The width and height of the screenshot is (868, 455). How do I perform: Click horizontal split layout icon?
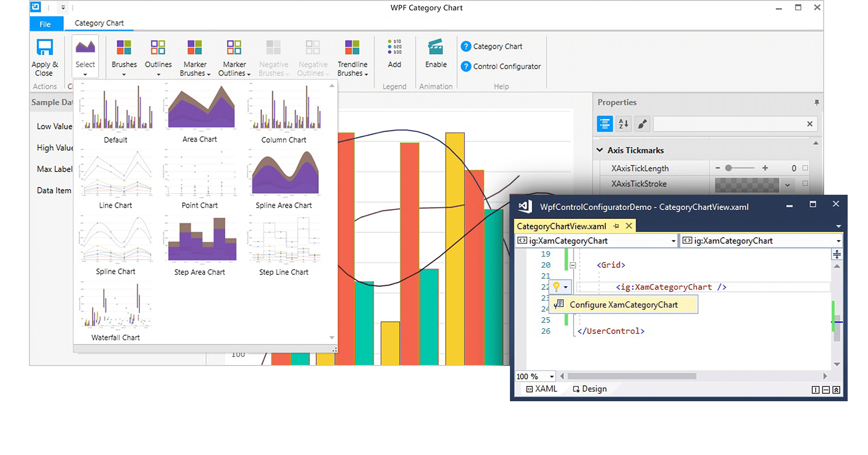click(826, 390)
